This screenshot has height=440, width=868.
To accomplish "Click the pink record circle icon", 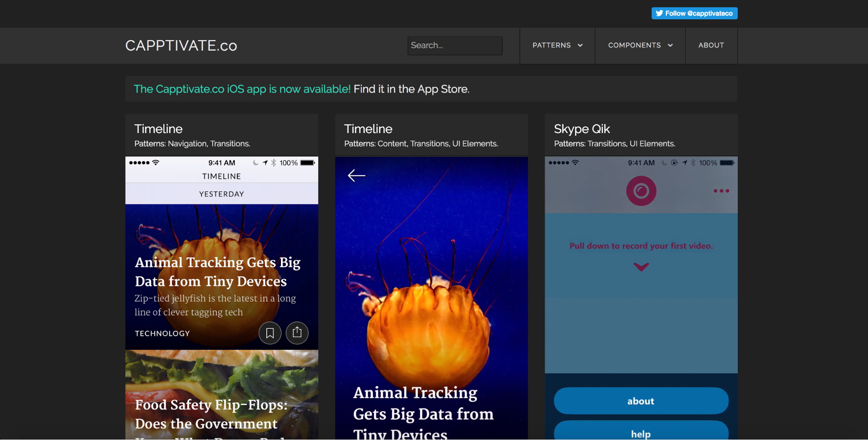I will 641,191.
